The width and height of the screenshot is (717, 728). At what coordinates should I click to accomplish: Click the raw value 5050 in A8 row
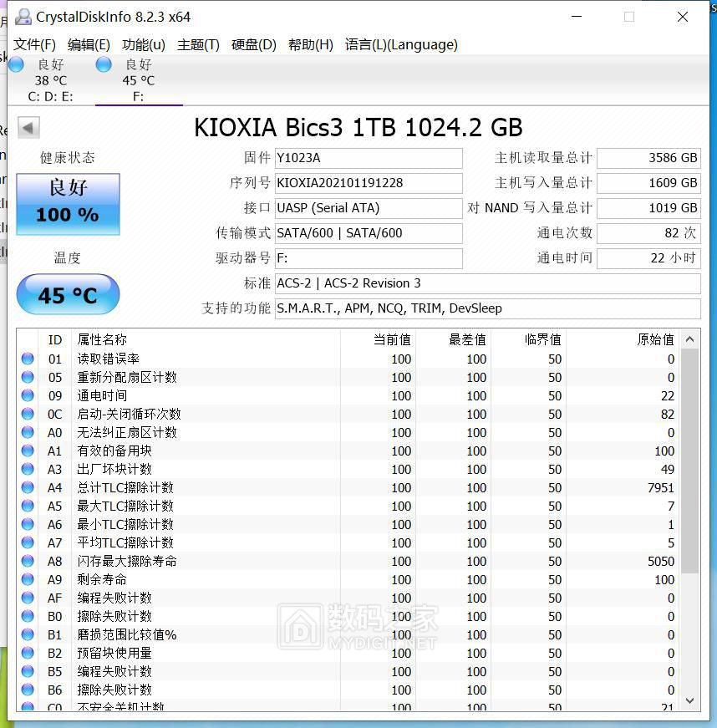coord(660,562)
